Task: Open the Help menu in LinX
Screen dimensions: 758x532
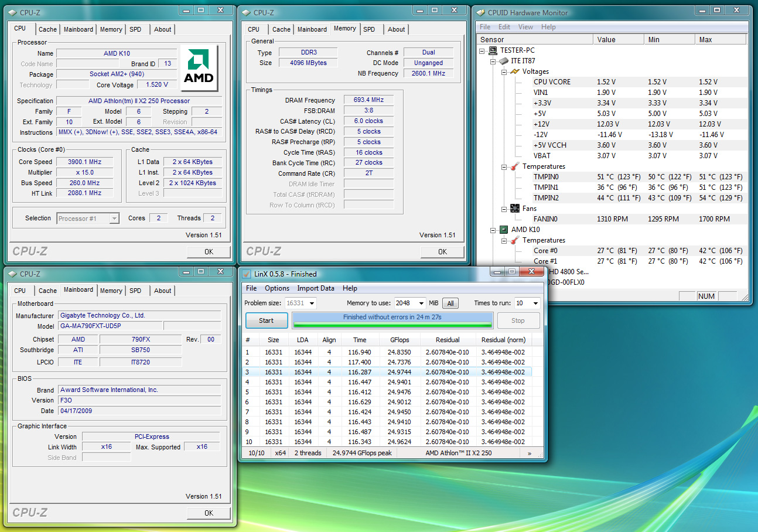Action: (350, 288)
